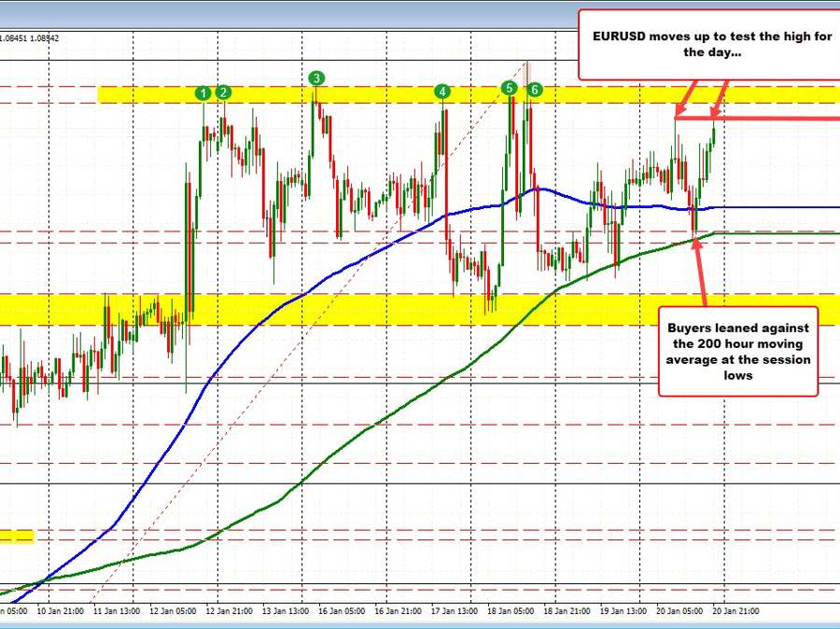This screenshot has width=840, height=629.
Task: Click the 'Buyers leaned against' annotation box
Action: 737,352
